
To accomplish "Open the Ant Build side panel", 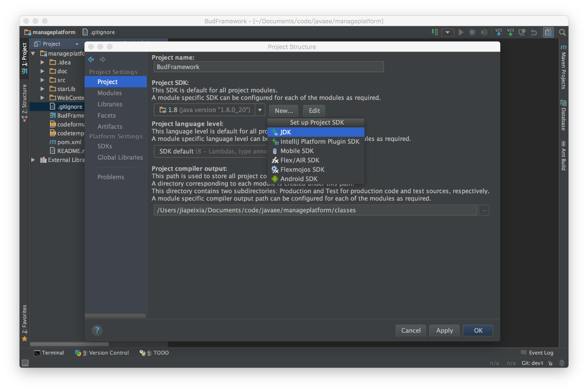I will pos(563,156).
